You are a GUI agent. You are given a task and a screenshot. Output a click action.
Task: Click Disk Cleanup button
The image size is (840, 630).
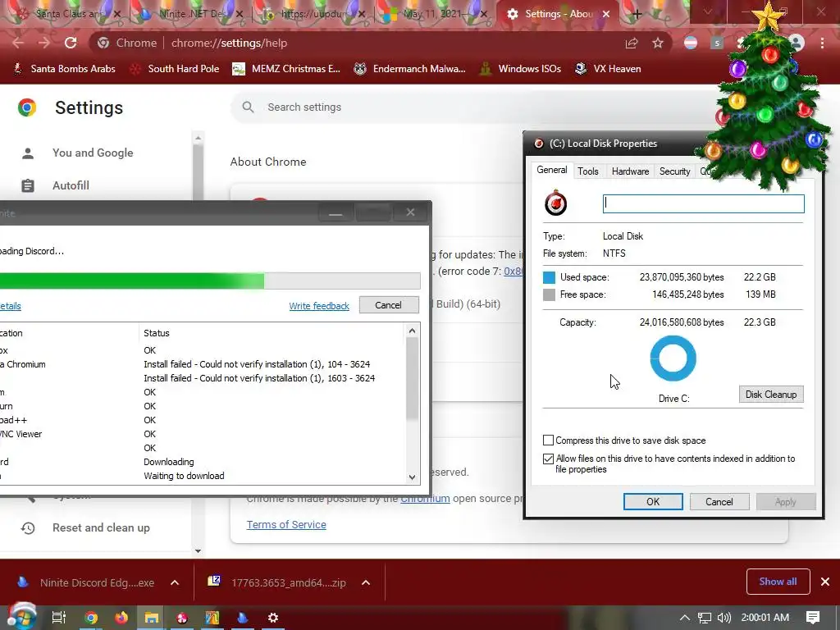click(771, 395)
